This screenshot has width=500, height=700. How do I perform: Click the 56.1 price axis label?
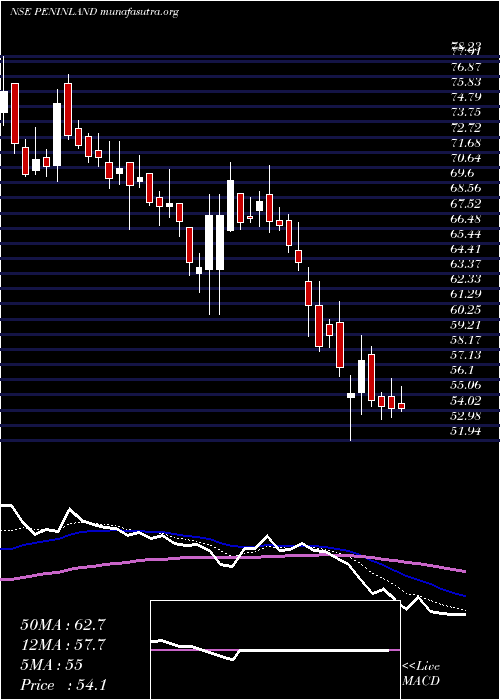pyautogui.click(x=462, y=371)
